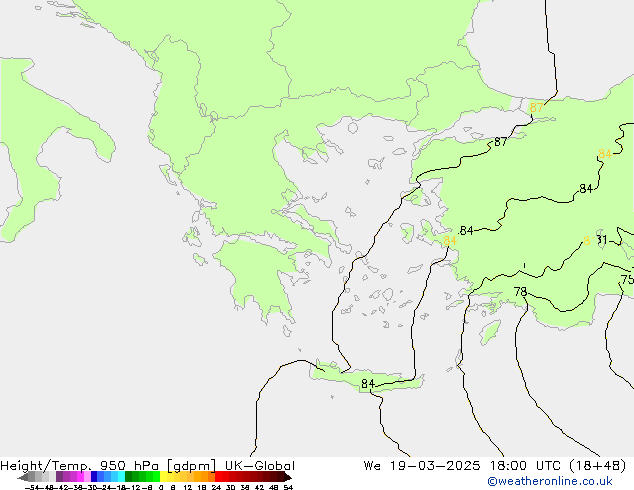Click the '54' value at scale's right end
634x490 pixels.
288,487
